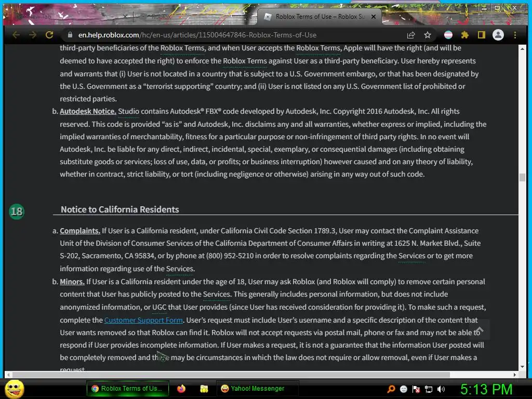Reload the Roblox Terms of Use page

(49, 35)
